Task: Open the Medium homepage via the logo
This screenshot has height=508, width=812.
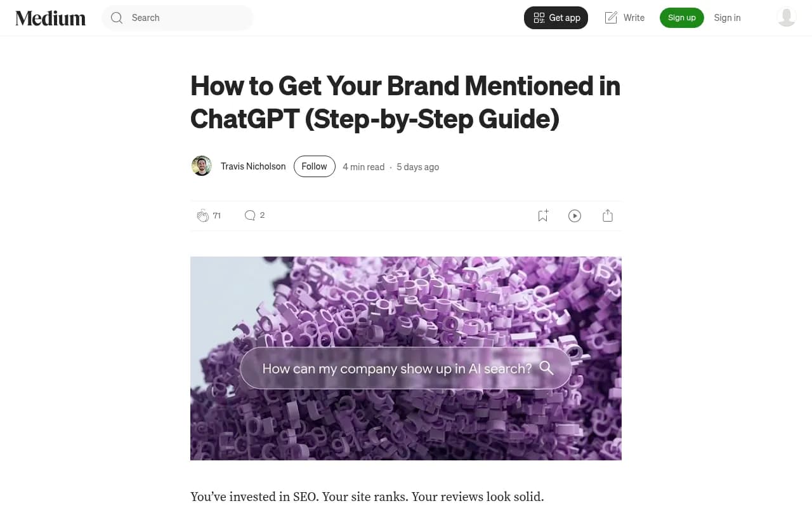Action: coord(50,18)
